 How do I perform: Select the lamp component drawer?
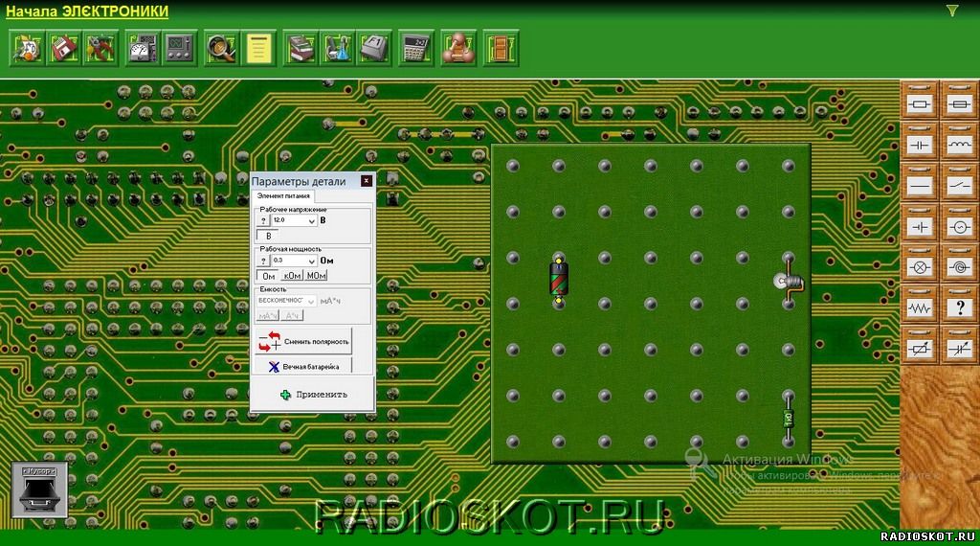click(919, 267)
